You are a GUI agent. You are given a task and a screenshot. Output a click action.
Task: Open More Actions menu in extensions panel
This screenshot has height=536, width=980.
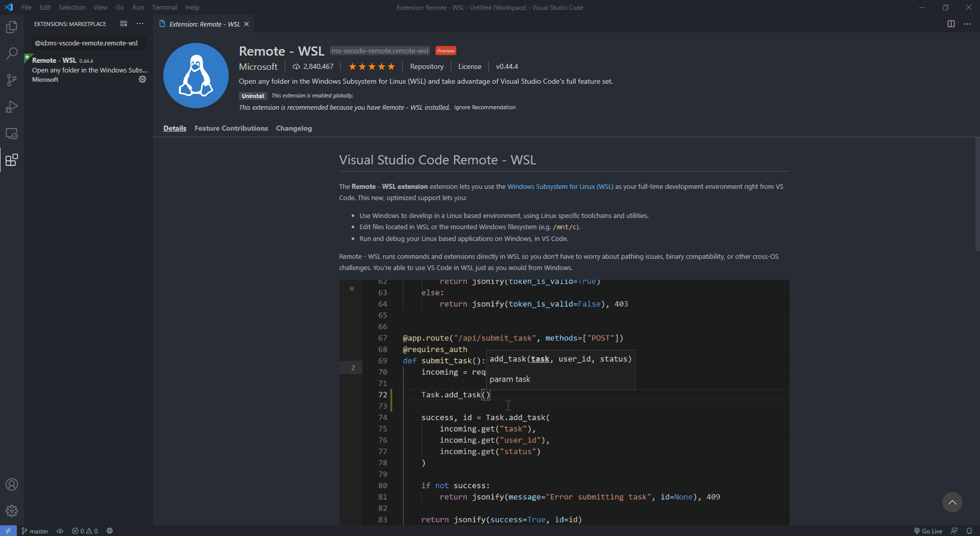(x=140, y=23)
